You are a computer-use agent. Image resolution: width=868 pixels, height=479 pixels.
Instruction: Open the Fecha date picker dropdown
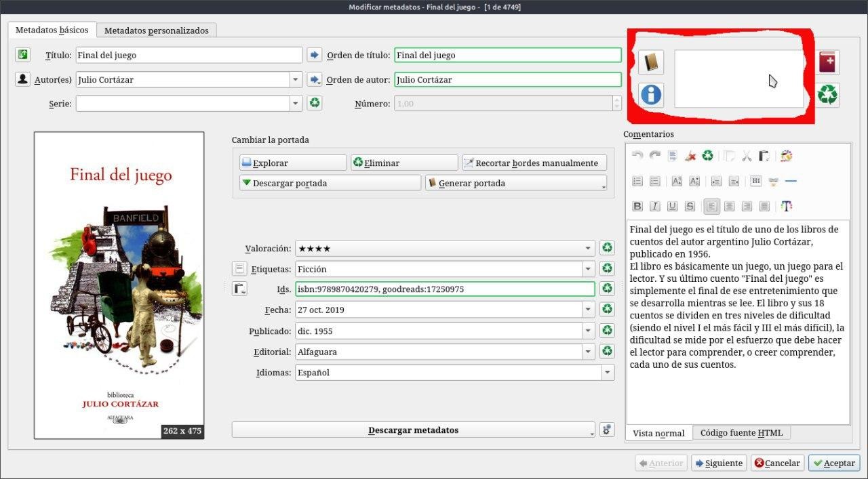pos(588,310)
